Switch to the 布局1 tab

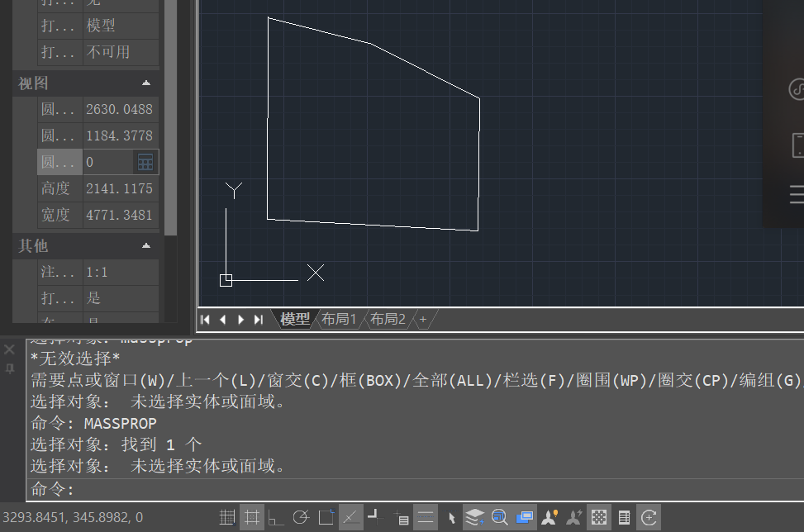pyautogui.click(x=339, y=319)
